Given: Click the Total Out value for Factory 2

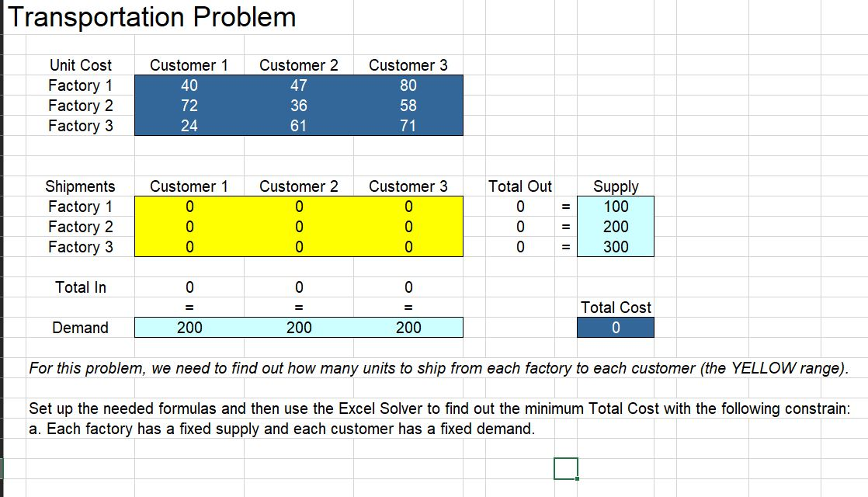Looking at the screenshot, I should pyautogui.click(x=520, y=226).
